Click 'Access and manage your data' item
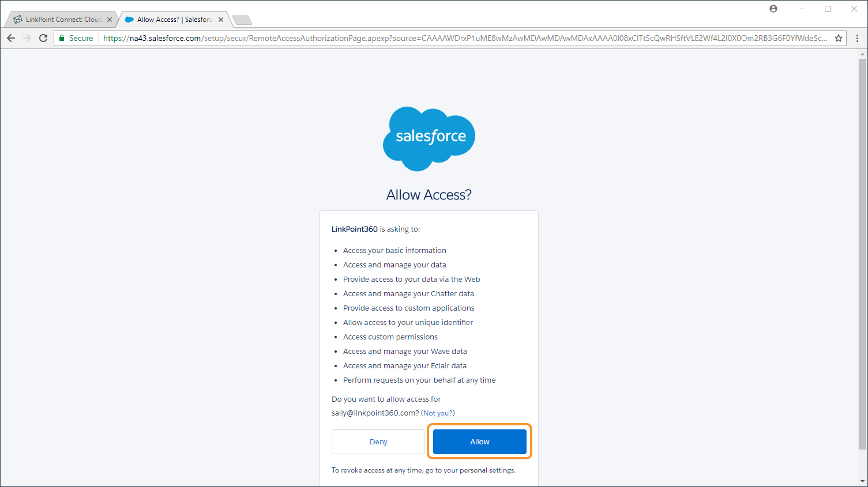Viewport: 868px width, 487px height. coord(394,265)
